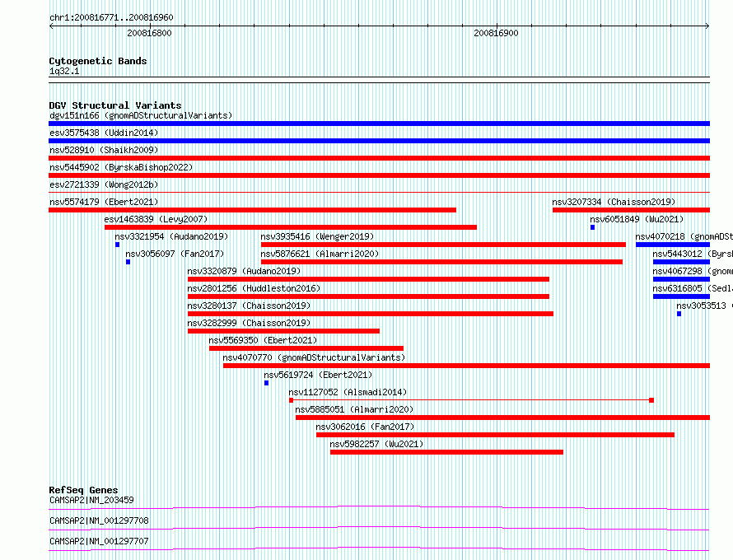This screenshot has width=733, height=560.
Task: Click the CAMSAP2|NM_001297707 gene label
Action: coord(99,541)
